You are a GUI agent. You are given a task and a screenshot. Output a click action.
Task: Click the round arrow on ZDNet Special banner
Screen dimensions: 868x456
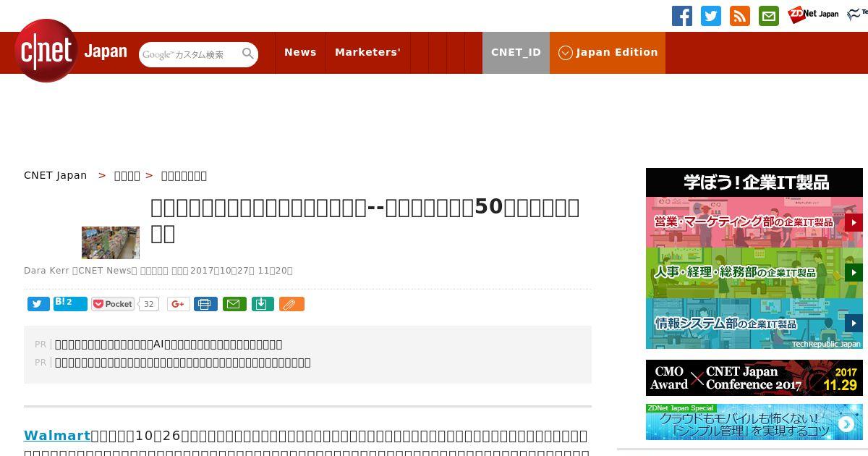click(846, 425)
